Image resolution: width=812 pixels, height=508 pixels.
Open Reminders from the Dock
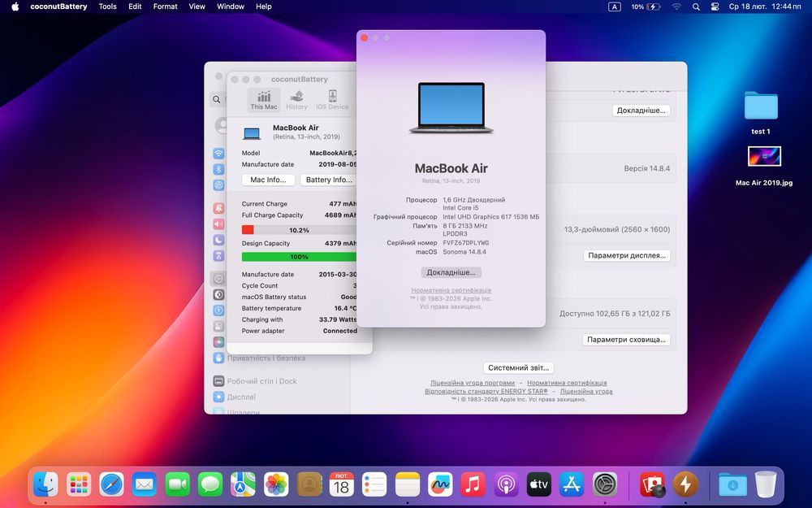374,484
